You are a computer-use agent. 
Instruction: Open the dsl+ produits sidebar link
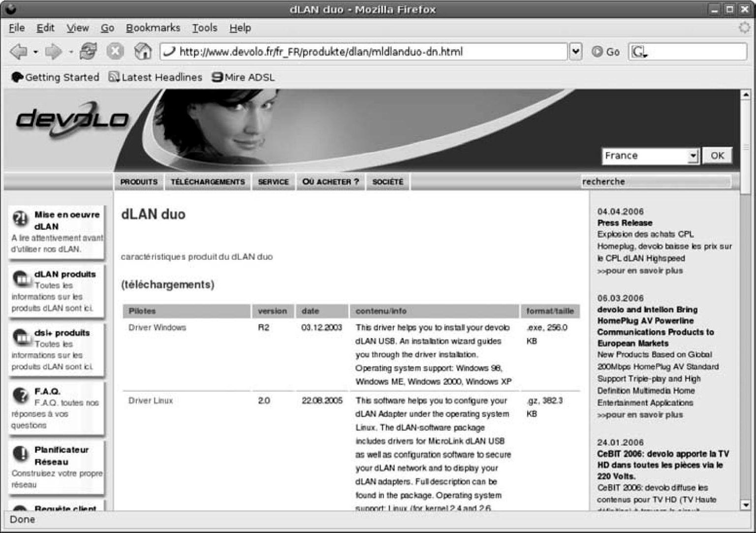(x=62, y=333)
